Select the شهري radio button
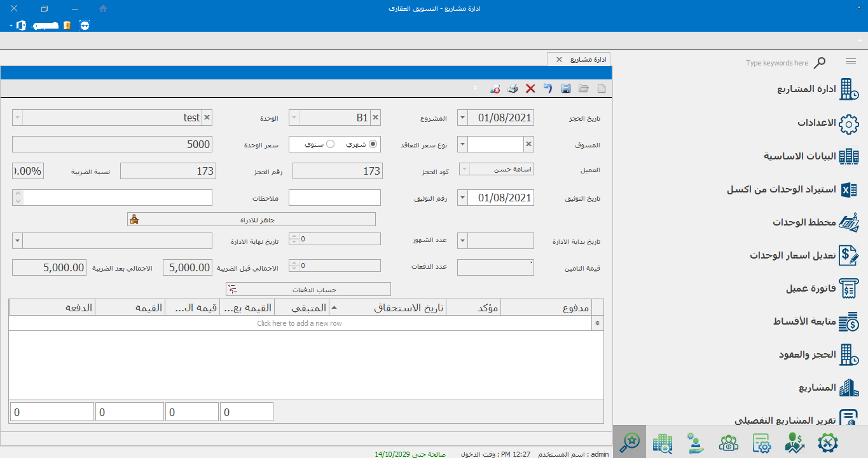The image size is (868, 458). click(x=373, y=144)
